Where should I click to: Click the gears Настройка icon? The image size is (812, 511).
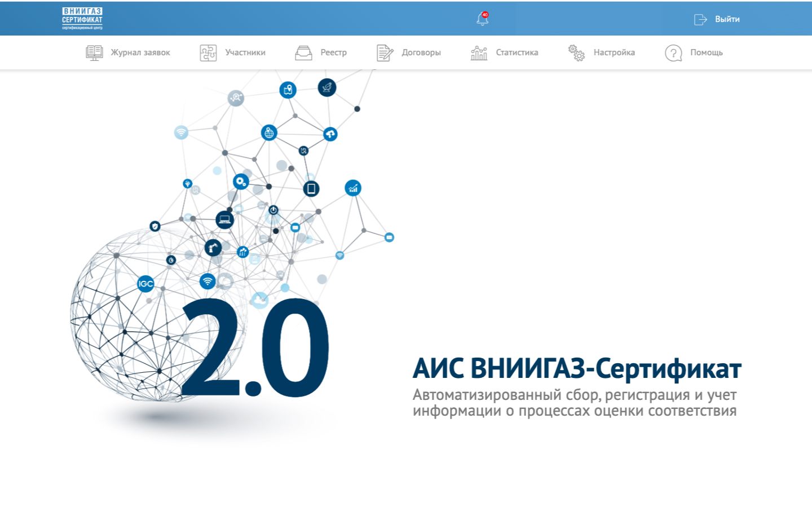click(576, 52)
